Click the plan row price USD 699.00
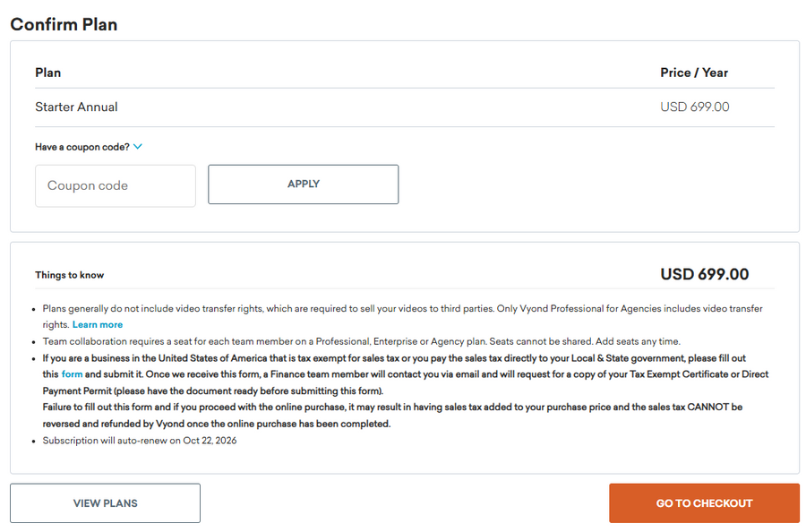The image size is (806, 532). [x=694, y=107]
